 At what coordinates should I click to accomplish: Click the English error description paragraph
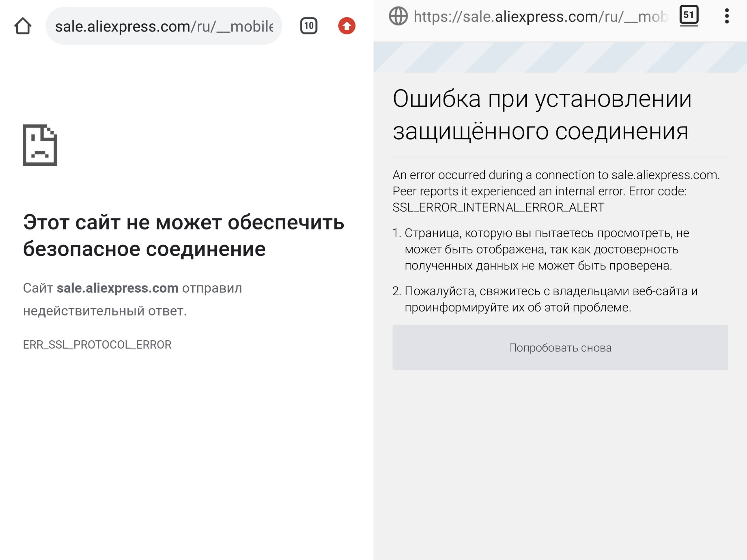pos(556,191)
